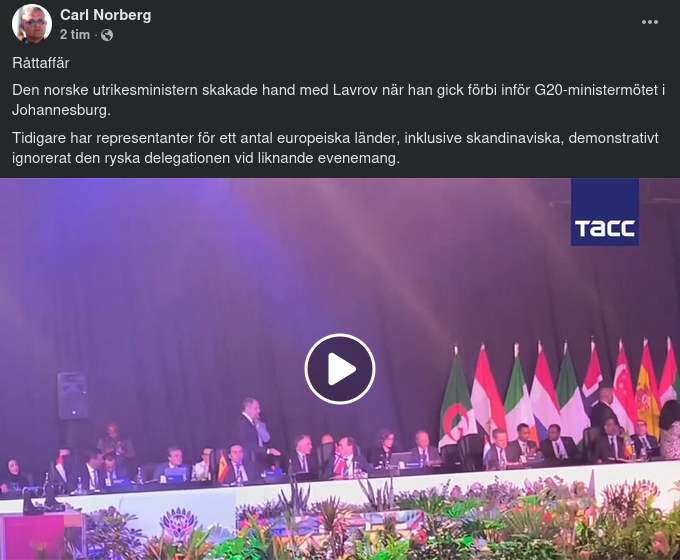Click the TASS logo watermark

coord(605,212)
